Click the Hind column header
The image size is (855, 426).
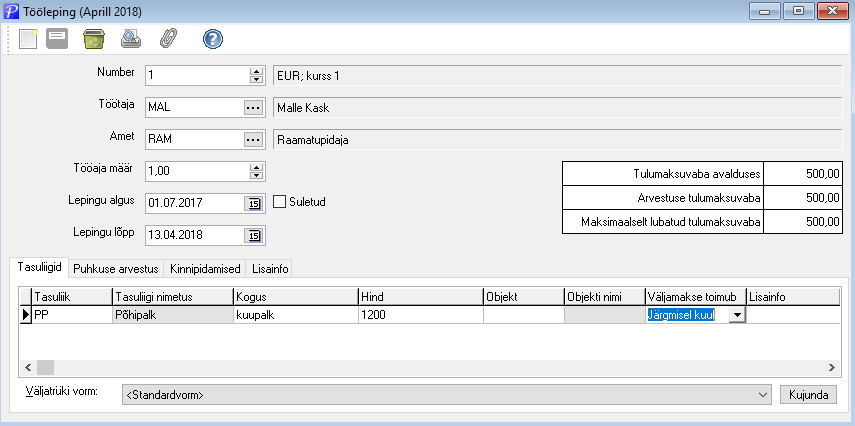[x=420, y=297]
